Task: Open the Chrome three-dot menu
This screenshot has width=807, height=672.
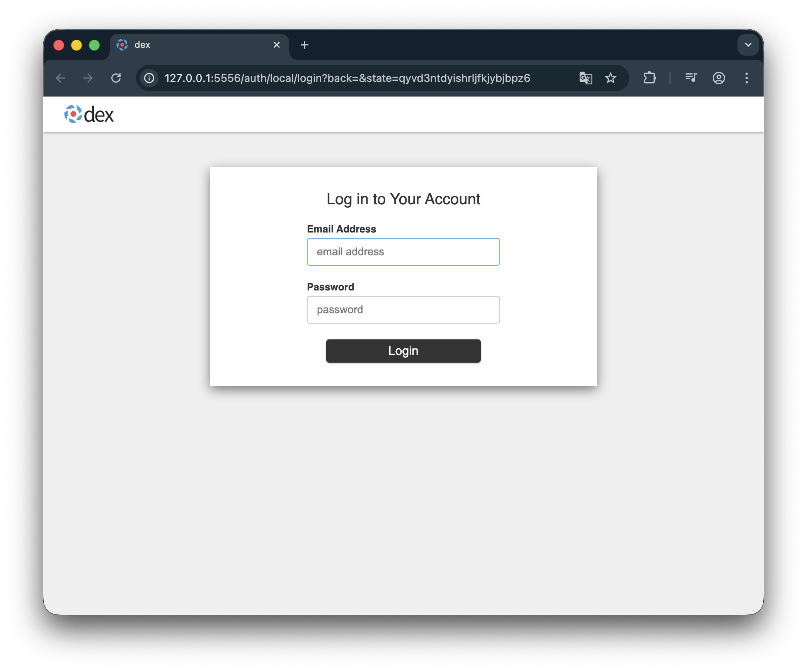Action: (746, 78)
